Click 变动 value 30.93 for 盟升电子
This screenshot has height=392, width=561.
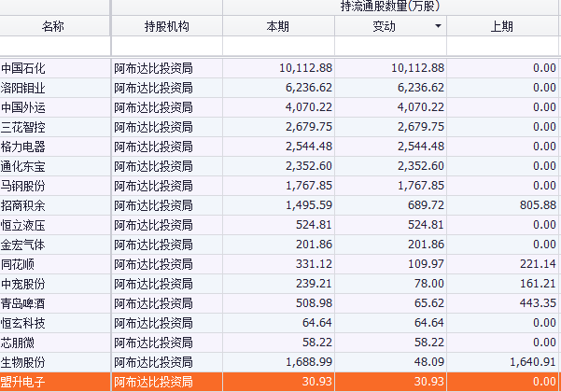[429, 382]
